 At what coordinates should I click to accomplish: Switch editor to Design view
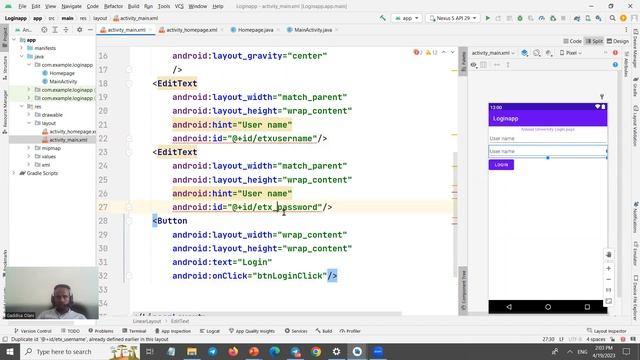coord(618,41)
